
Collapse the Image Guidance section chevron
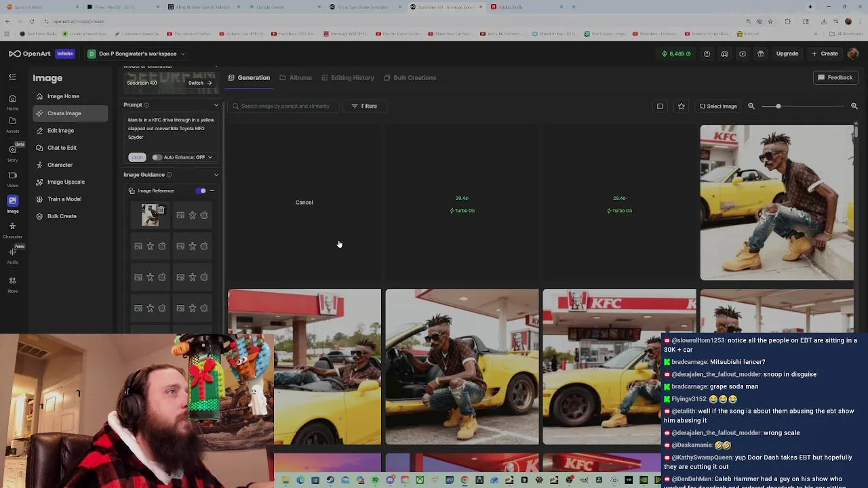click(216, 175)
